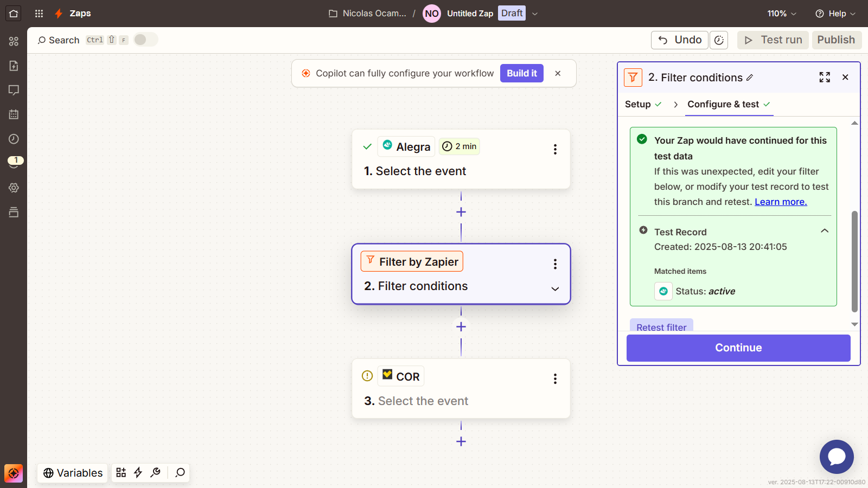Select the Alegra trigger step card
The image size is (868, 488).
click(461, 159)
